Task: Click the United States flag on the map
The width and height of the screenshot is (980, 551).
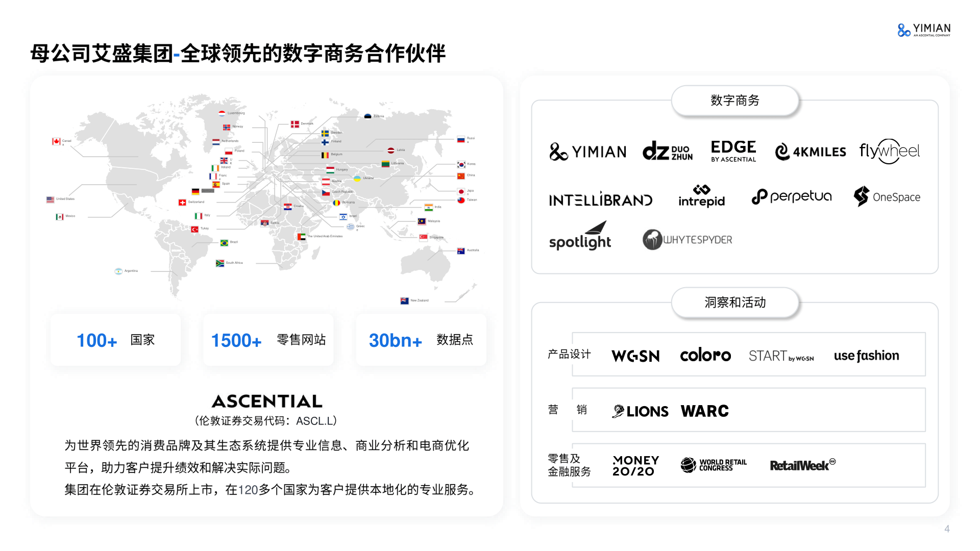Action: point(50,199)
